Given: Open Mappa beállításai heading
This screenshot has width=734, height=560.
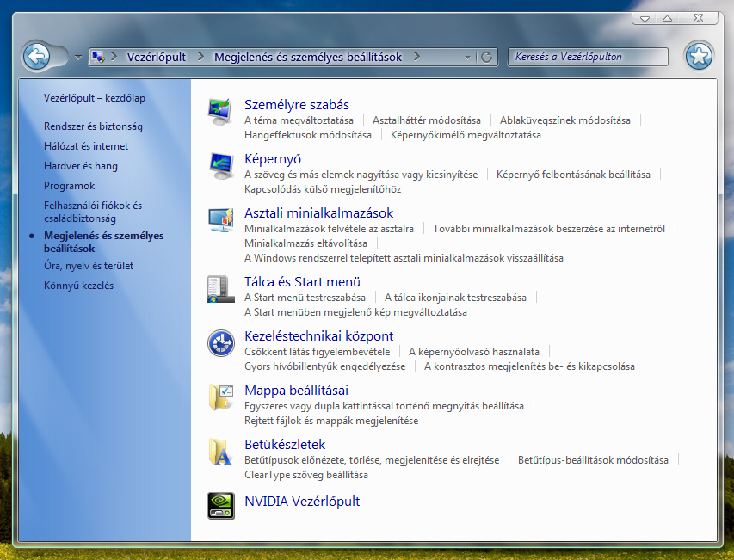Looking at the screenshot, I should [x=296, y=391].
